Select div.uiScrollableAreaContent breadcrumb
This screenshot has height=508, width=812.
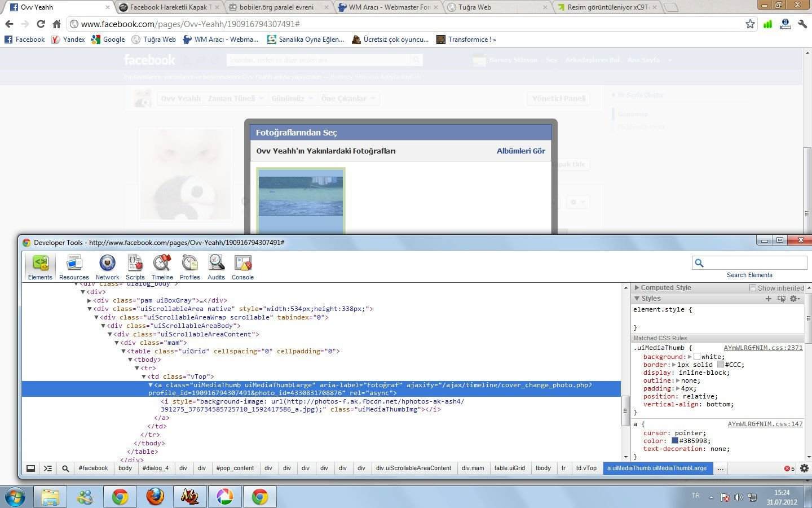[413, 468]
